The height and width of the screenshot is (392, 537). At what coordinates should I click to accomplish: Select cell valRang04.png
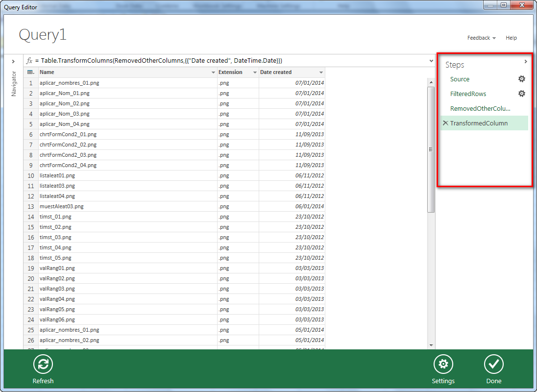coord(128,298)
